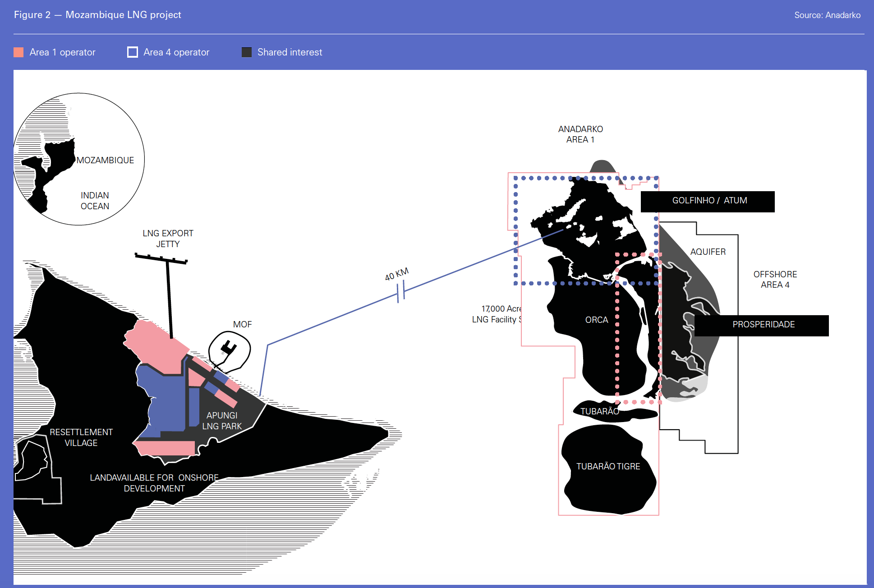The height and width of the screenshot is (588, 874).
Task: Click the ORCA gas field label
Action: click(596, 320)
